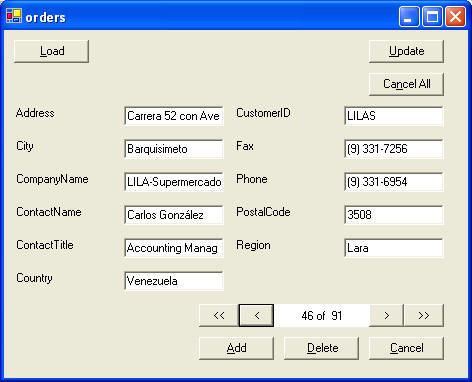This screenshot has height=382, width=472.
Task: Click the ContactTitle text box
Action: tap(174, 248)
